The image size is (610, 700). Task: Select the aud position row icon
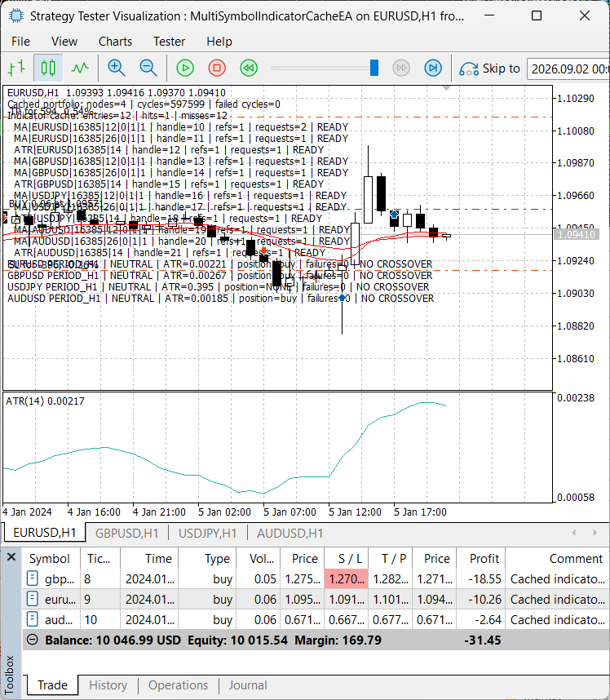32,620
